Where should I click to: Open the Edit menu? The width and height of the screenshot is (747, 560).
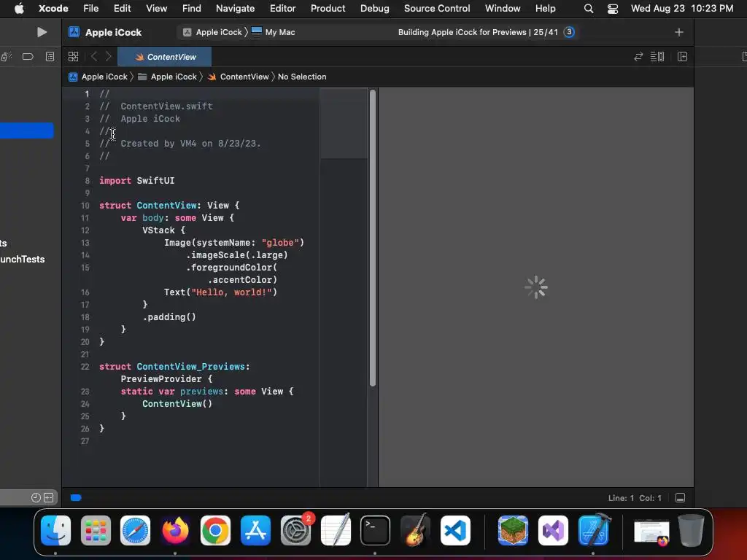[122, 8]
